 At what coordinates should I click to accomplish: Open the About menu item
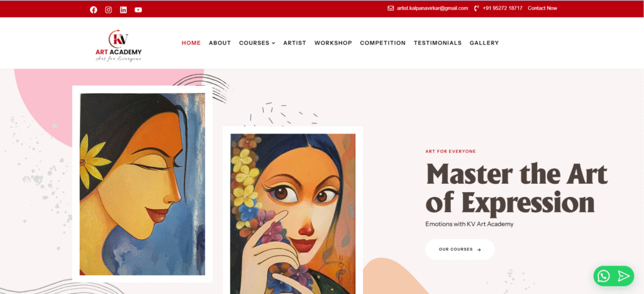click(x=219, y=43)
